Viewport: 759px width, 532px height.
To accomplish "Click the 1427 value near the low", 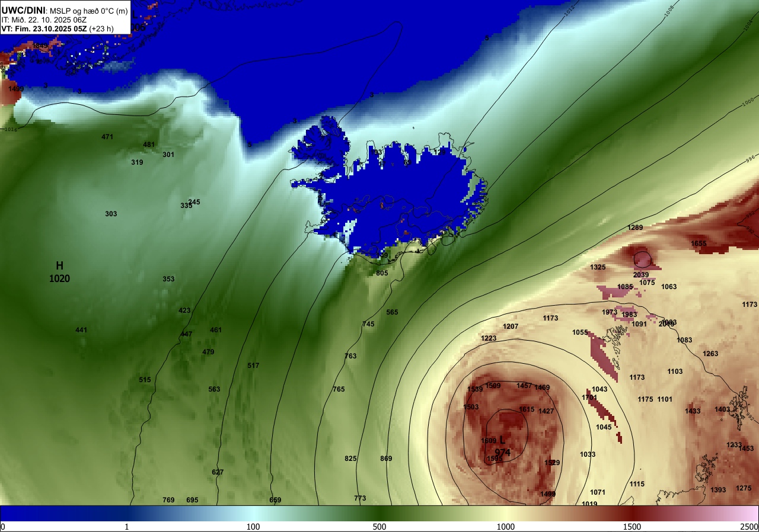I will pyautogui.click(x=546, y=411).
